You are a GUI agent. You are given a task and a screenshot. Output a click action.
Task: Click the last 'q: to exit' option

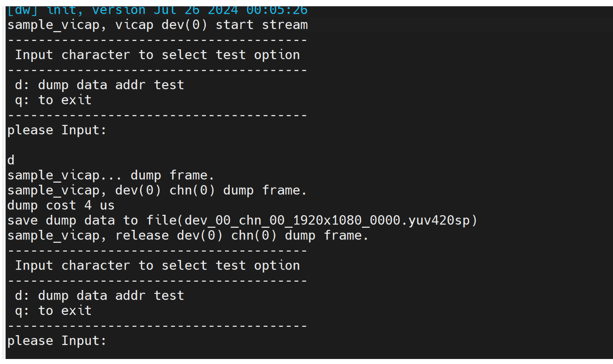[x=53, y=311]
